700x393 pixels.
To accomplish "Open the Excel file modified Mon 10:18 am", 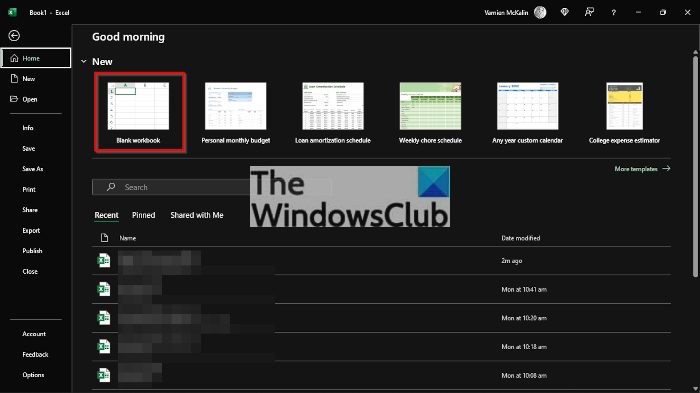I will click(x=381, y=347).
